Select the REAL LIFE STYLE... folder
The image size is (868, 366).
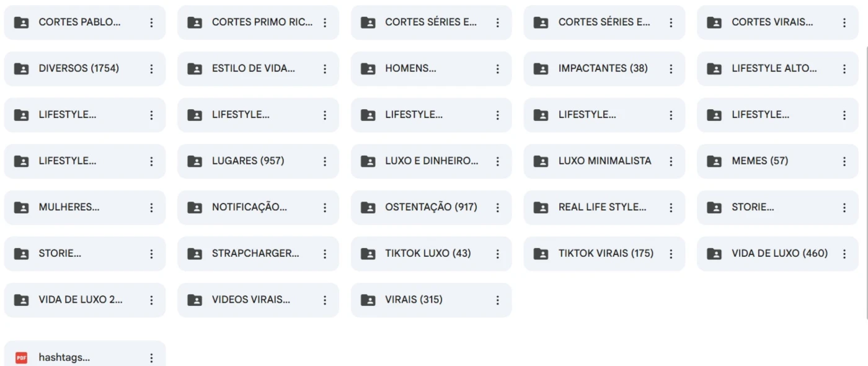(x=604, y=208)
